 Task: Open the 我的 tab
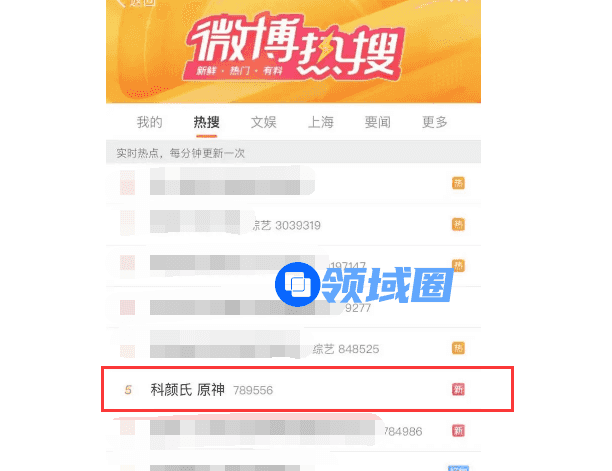click(149, 122)
